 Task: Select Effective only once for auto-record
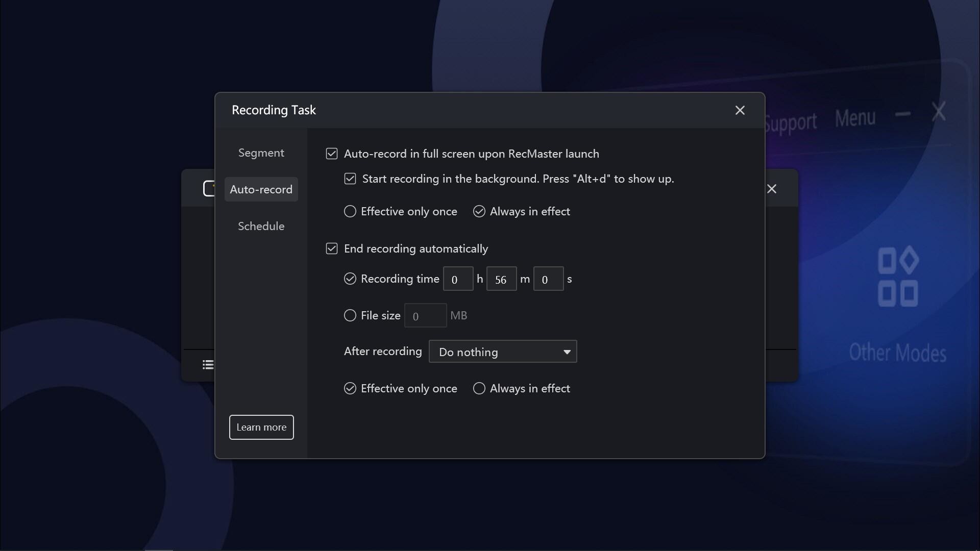pyautogui.click(x=350, y=211)
